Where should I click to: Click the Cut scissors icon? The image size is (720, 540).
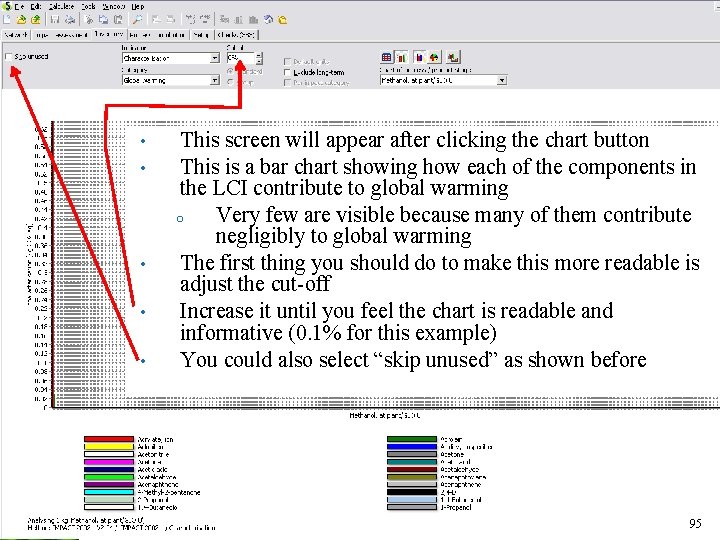[x=90, y=20]
